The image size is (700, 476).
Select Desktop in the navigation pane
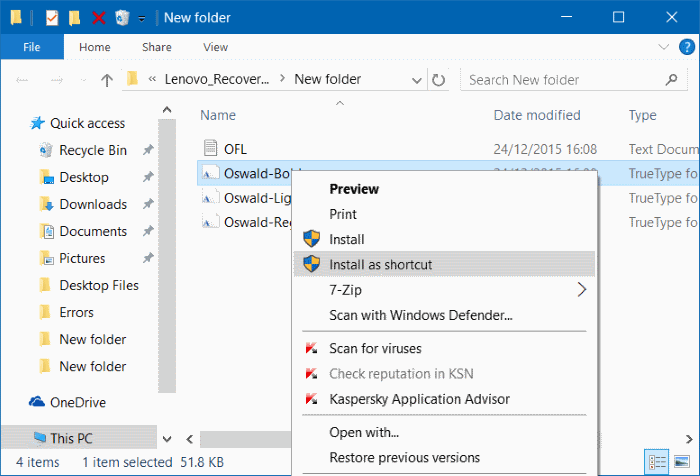coord(84,177)
